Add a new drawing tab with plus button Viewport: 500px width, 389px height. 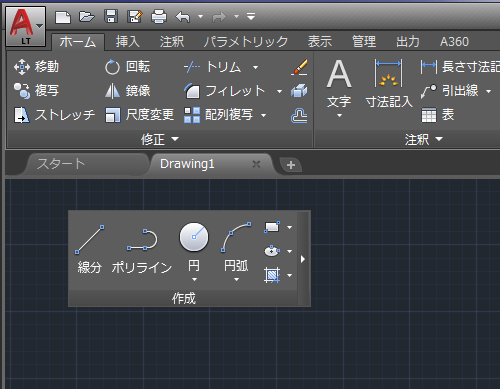pyautogui.click(x=291, y=165)
